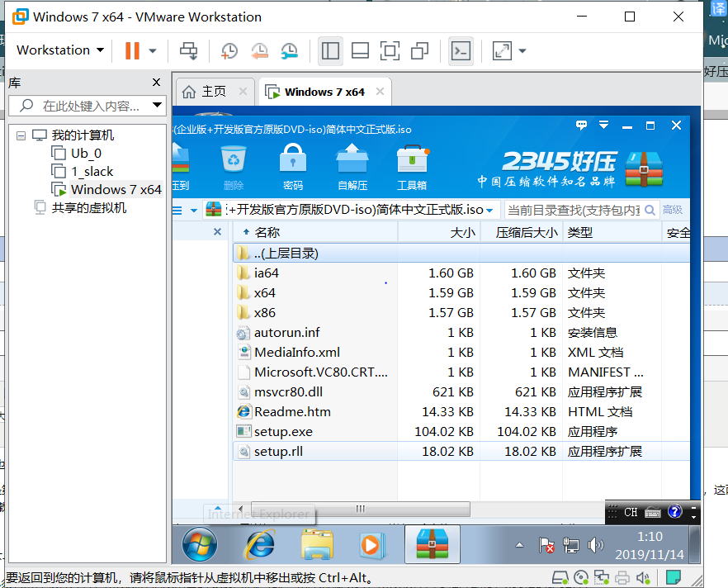This screenshot has height=588, width=728.
Task: Sort by the 大小 column header
Action: click(x=439, y=232)
